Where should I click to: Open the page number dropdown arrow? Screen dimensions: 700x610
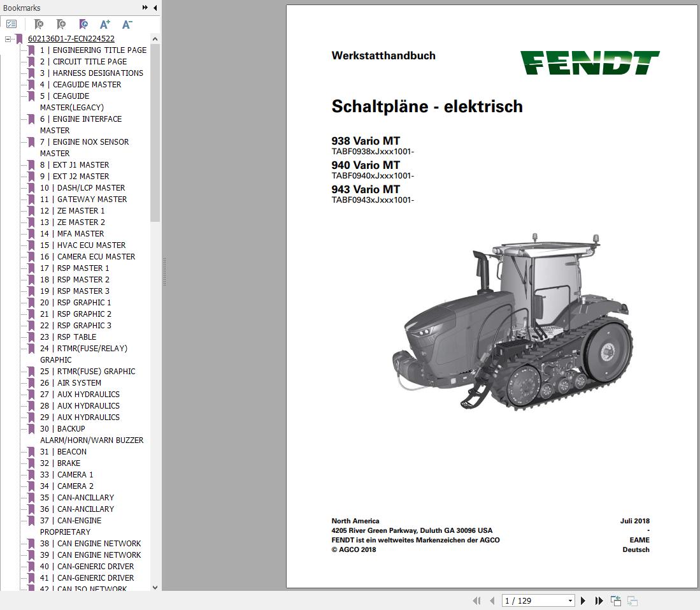(x=570, y=600)
